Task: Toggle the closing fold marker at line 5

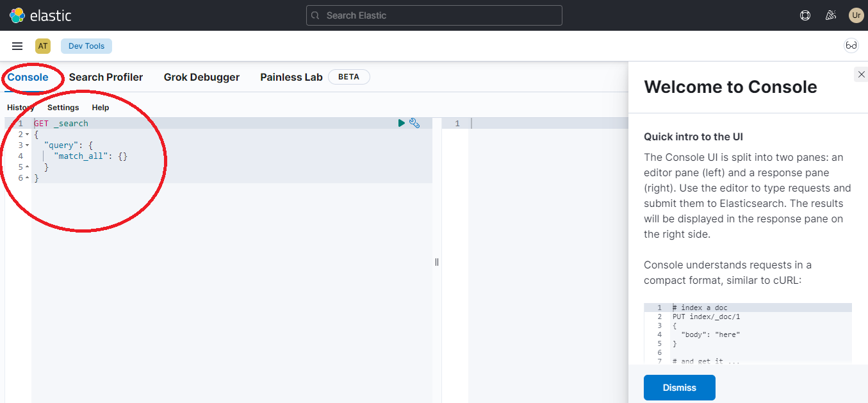Action: (27, 167)
